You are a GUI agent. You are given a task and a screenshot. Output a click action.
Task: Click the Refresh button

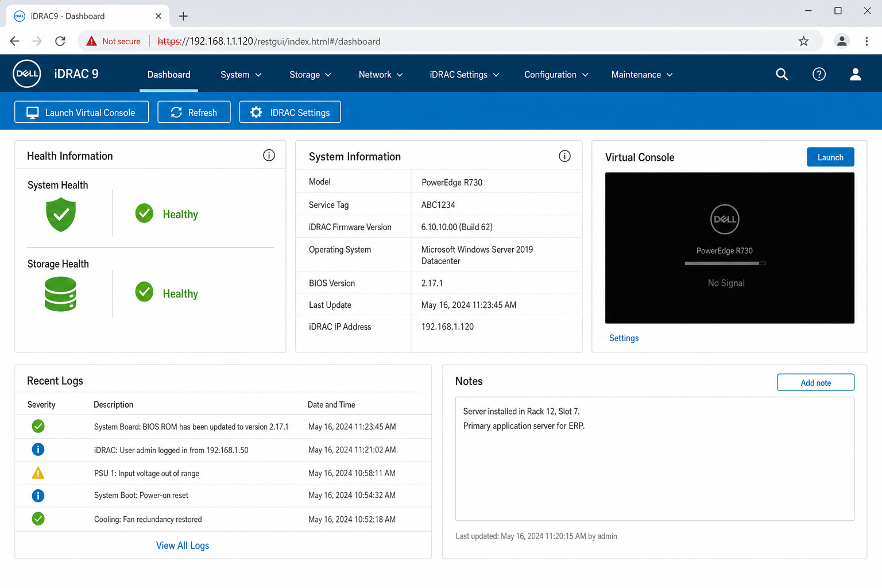(x=194, y=112)
